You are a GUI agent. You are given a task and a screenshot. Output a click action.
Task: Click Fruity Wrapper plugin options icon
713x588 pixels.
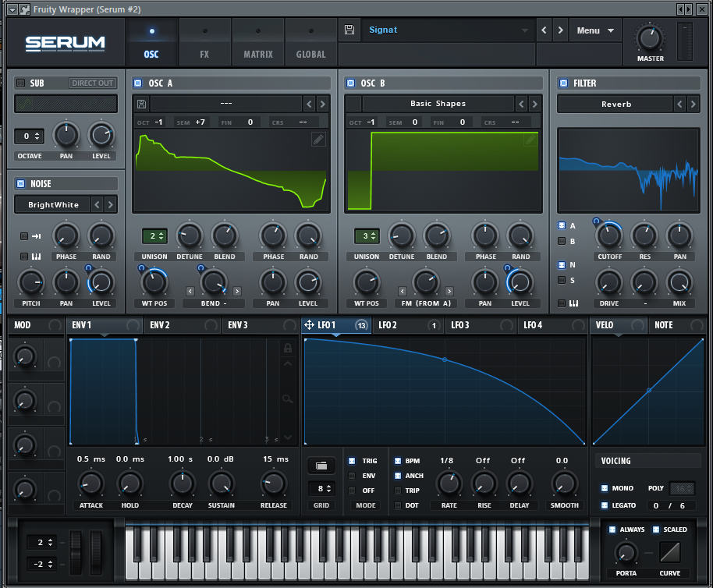pos(25,9)
